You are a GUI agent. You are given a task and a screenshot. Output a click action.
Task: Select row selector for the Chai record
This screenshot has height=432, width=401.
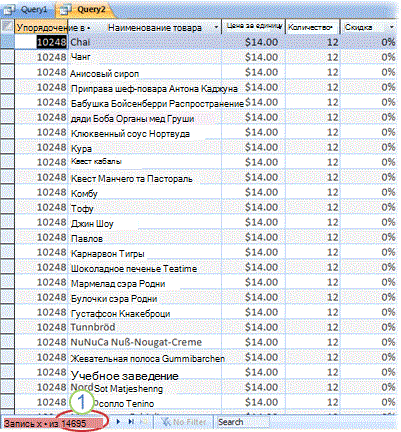click(x=7, y=42)
